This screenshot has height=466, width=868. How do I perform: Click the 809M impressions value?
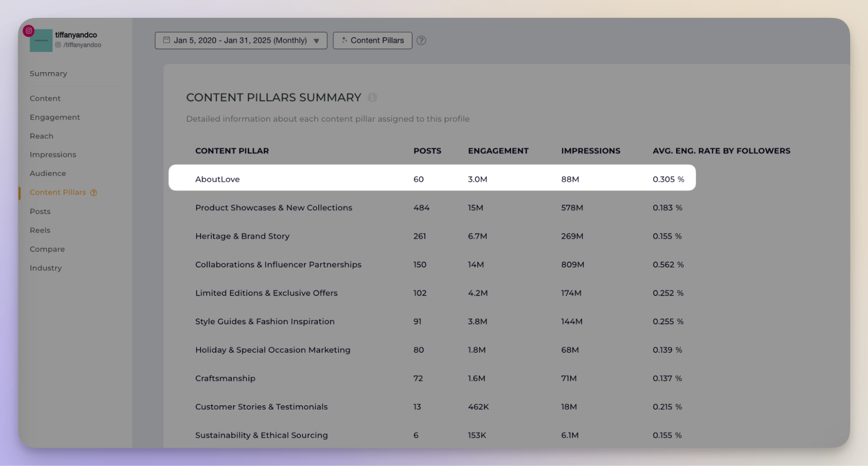click(x=573, y=264)
